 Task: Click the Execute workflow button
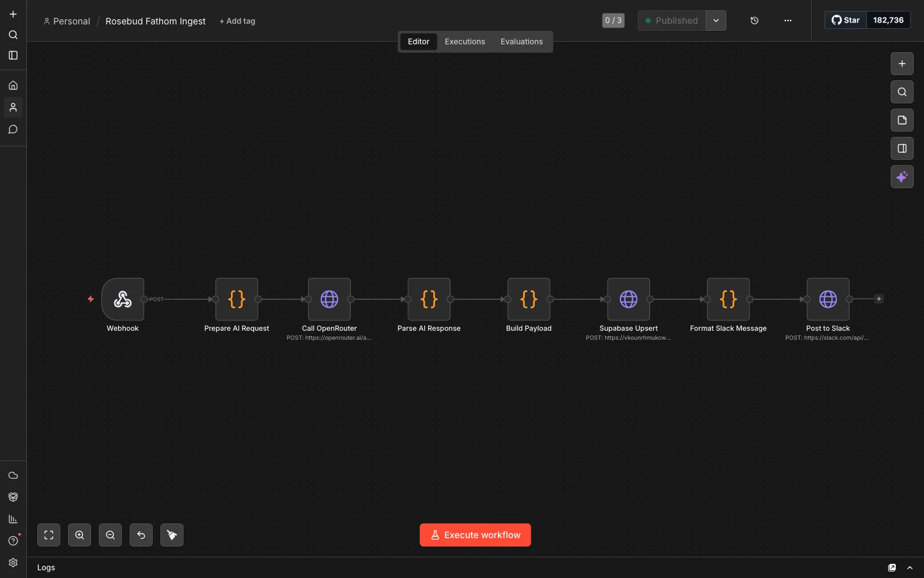pyautogui.click(x=475, y=535)
